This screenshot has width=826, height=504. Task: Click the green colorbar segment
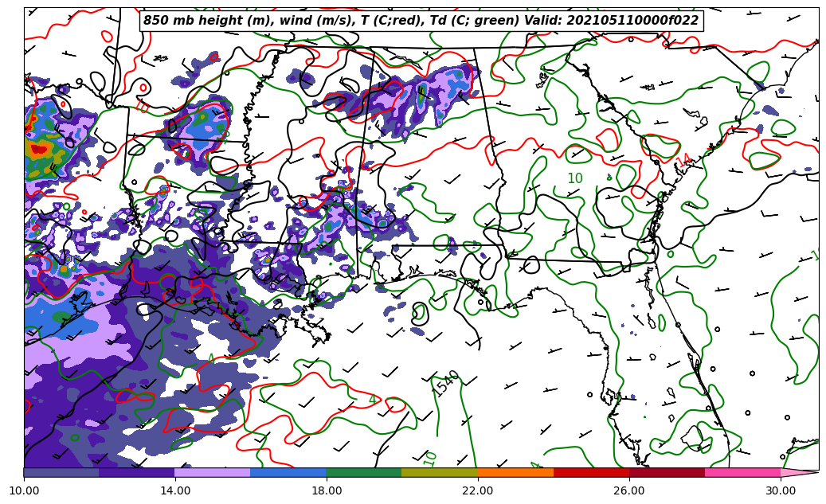pos(364,472)
